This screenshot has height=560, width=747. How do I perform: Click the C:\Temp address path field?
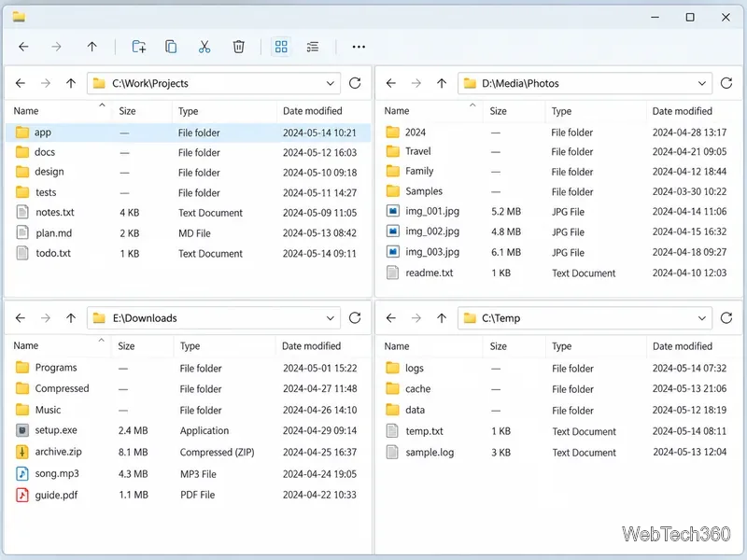(x=585, y=318)
